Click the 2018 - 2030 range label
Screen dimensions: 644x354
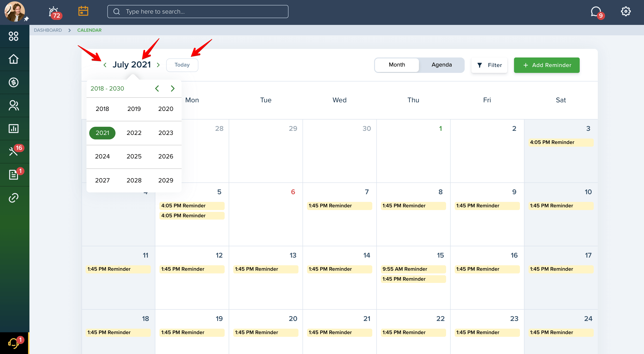tap(107, 88)
